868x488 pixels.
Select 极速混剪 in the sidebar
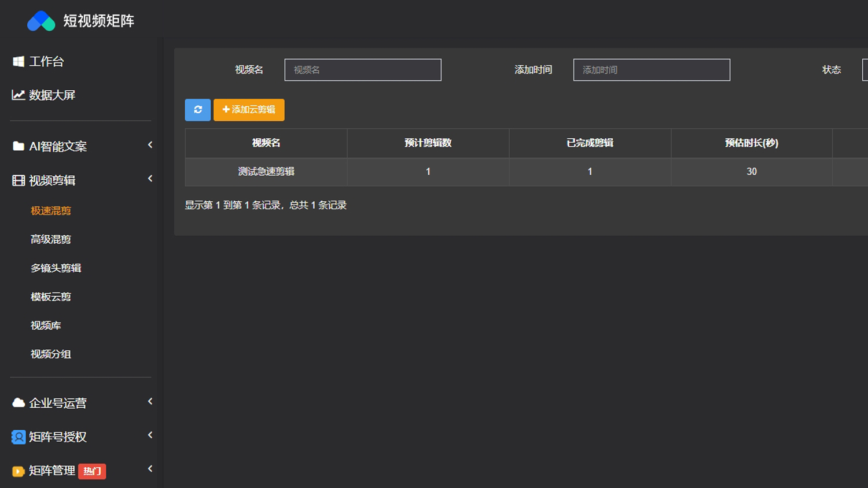[x=51, y=210]
